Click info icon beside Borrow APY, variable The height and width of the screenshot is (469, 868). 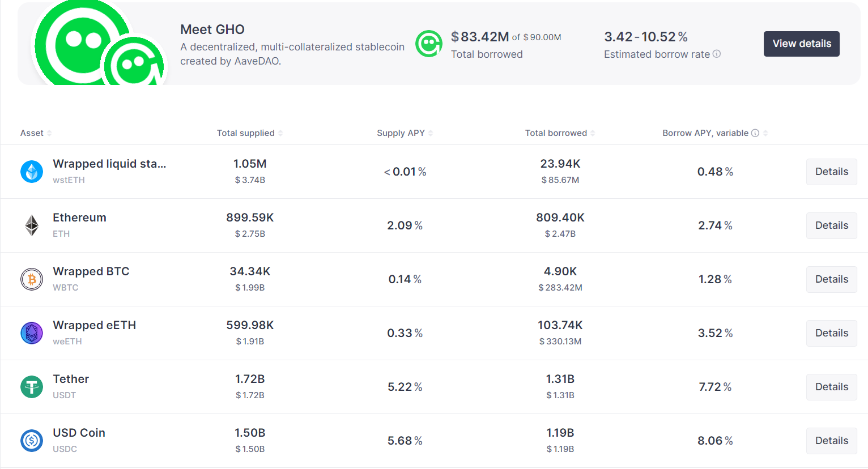(755, 133)
